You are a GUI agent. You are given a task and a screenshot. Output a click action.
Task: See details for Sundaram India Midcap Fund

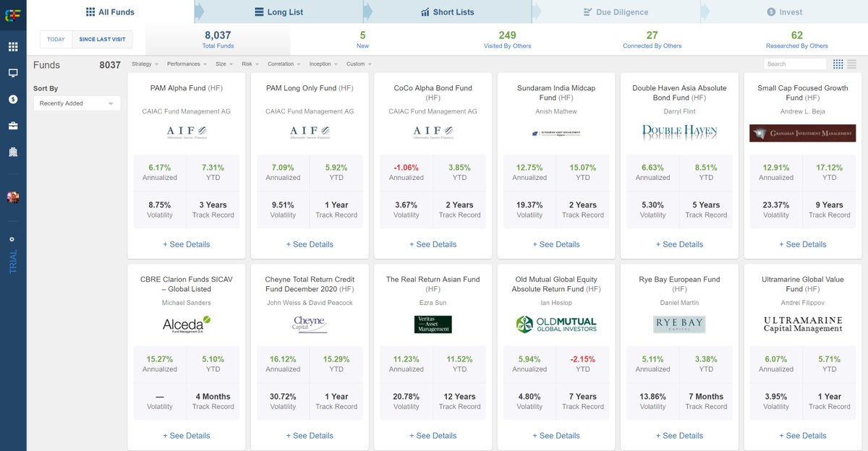coord(556,244)
